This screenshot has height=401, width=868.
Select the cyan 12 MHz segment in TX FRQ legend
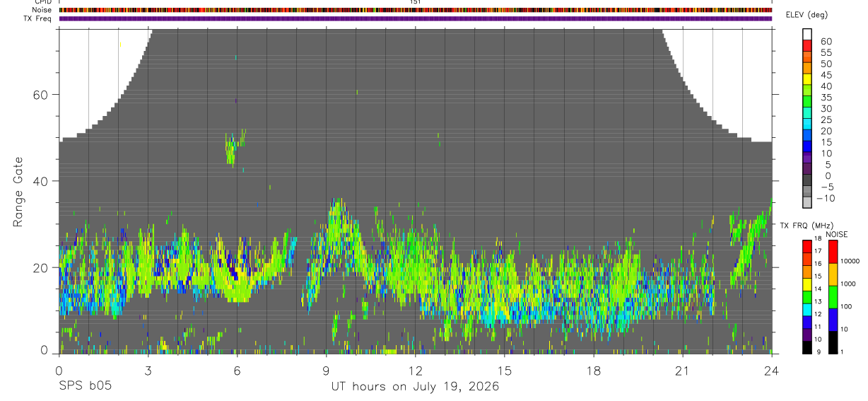807,309
